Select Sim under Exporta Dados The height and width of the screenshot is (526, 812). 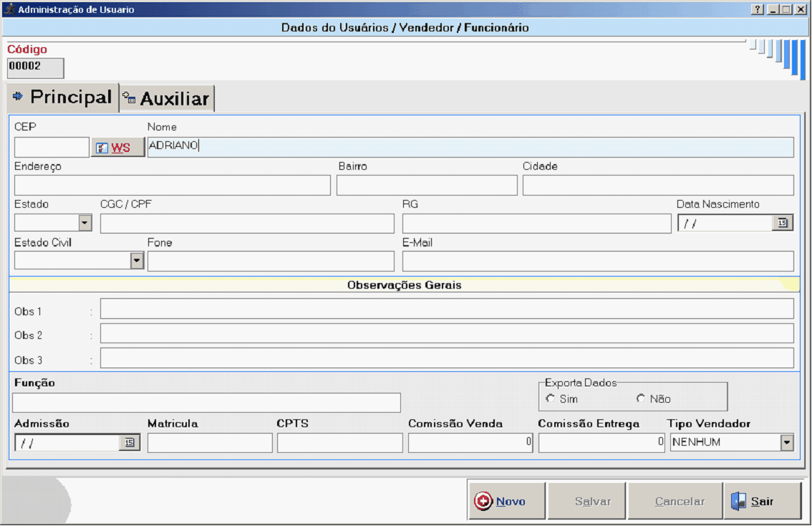coord(550,398)
